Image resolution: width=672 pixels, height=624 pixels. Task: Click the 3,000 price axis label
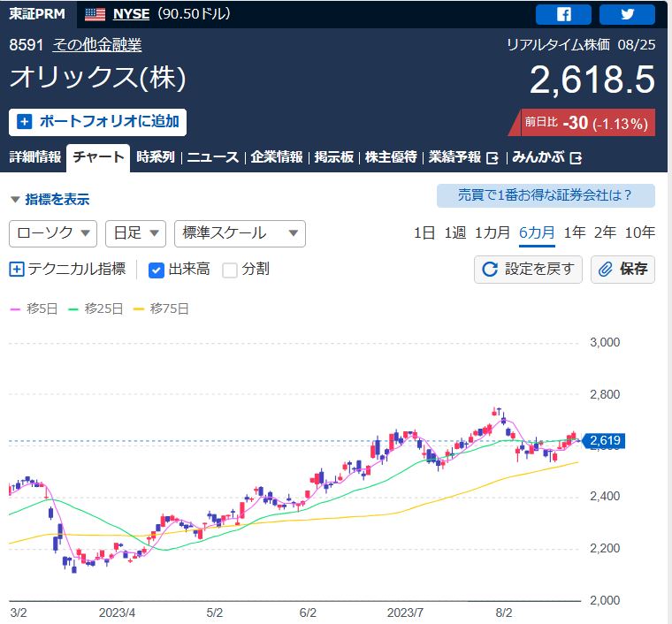point(605,343)
